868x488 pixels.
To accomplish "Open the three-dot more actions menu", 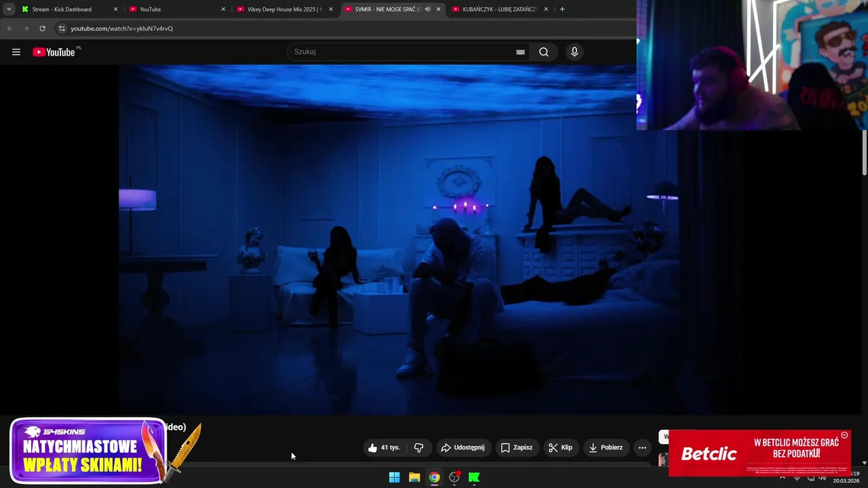I will point(642,447).
